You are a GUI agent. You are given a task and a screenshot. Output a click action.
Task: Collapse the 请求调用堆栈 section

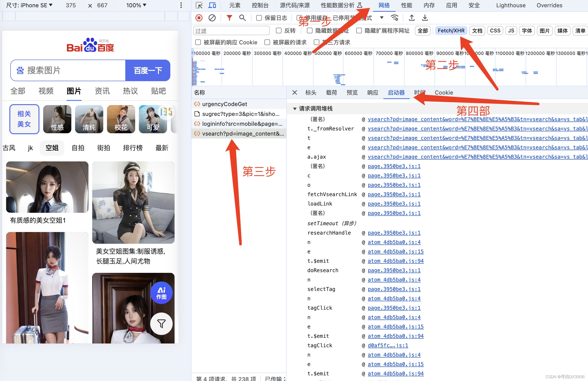295,109
